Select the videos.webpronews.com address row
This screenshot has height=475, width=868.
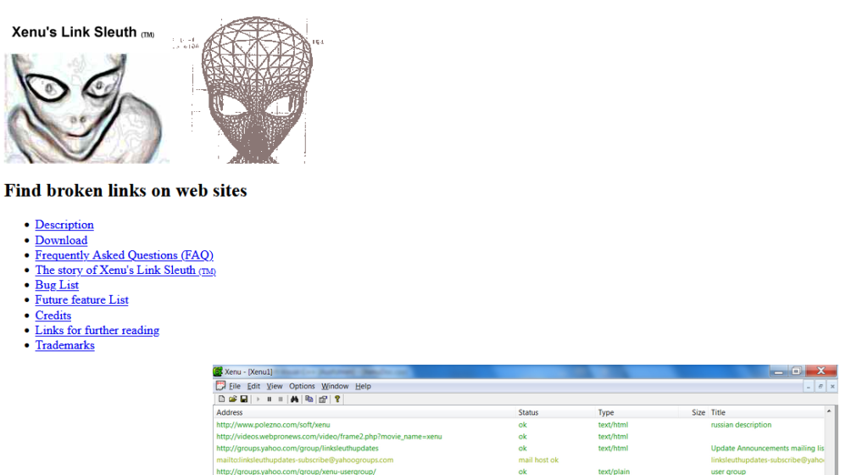329,437
